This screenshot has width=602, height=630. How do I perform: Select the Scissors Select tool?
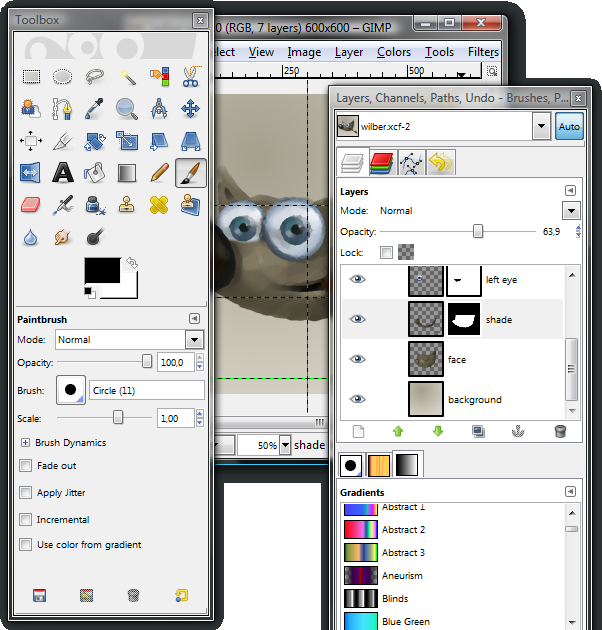tap(191, 76)
